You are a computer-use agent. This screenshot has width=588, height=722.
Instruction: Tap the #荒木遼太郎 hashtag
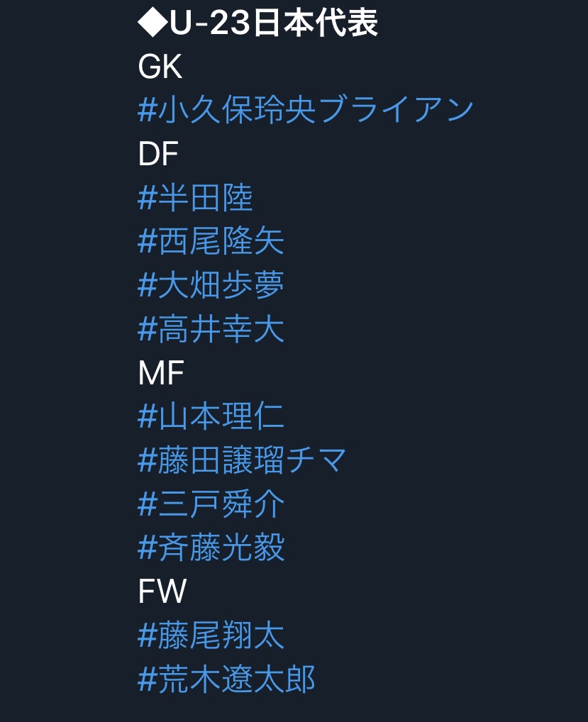click(226, 679)
